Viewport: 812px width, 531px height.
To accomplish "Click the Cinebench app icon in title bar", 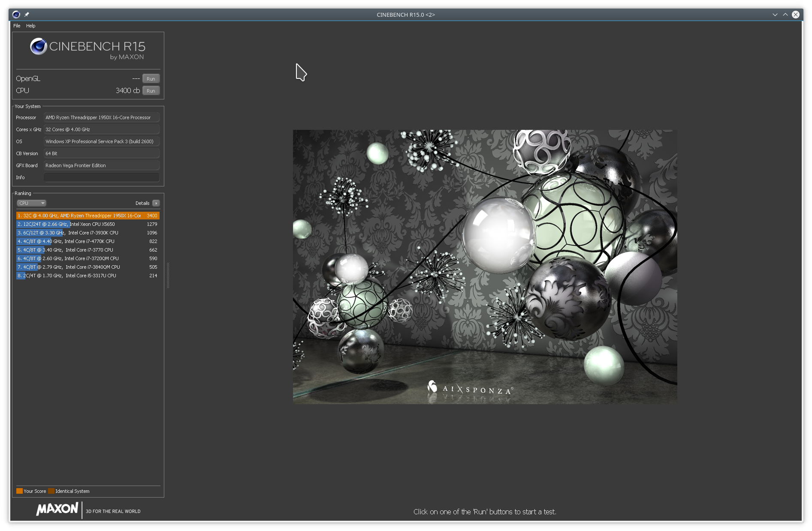I will pyautogui.click(x=16, y=15).
